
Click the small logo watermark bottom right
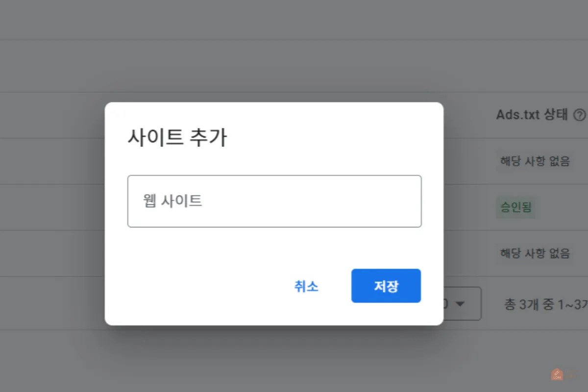556,376
